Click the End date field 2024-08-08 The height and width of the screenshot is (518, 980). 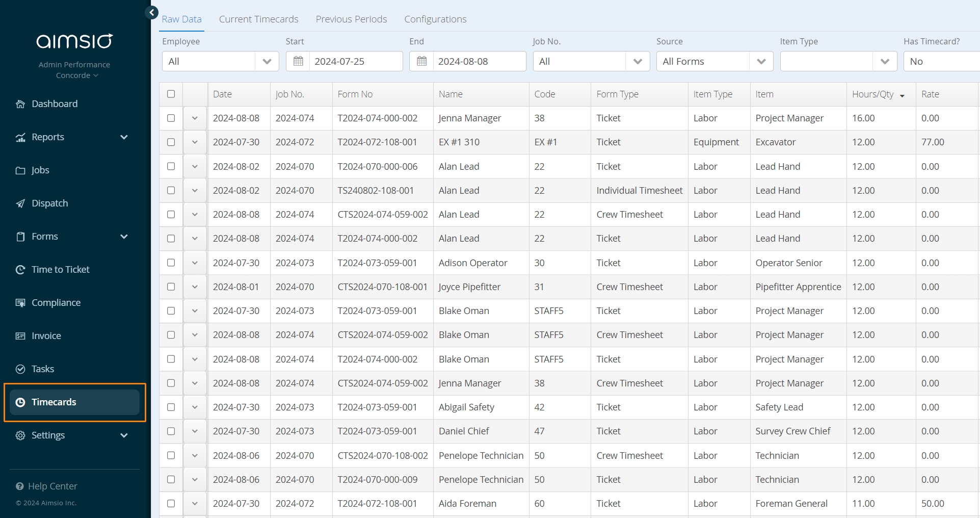pos(479,61)
